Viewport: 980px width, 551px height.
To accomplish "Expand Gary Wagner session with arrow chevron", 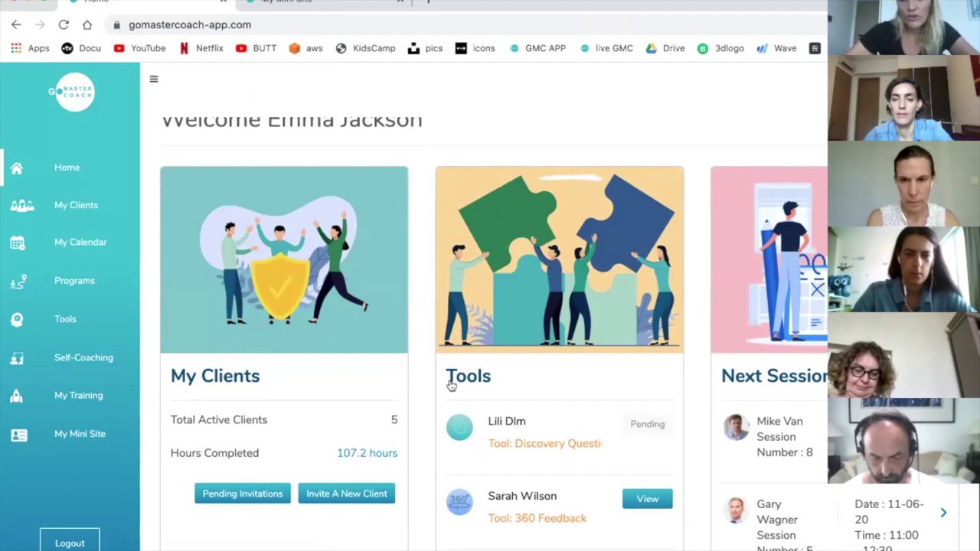I will coord(943,513).
